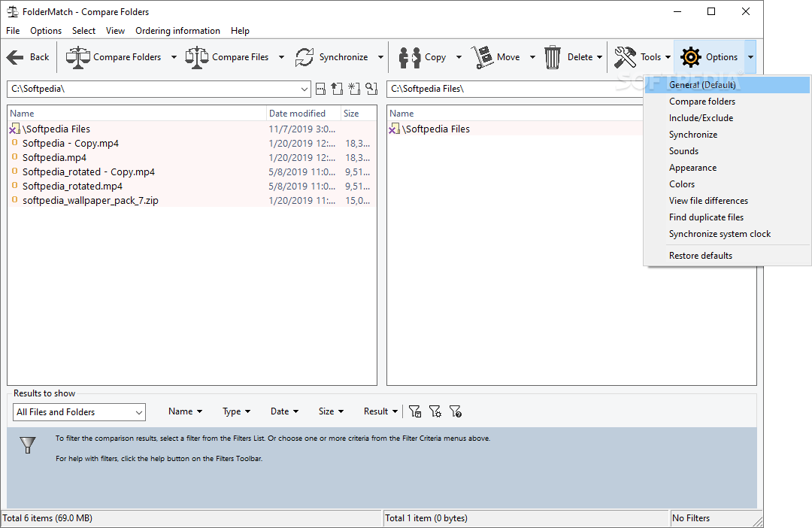The height and width of the screenshot is (528, 812).
Task: Select Appearance options entry
Action: click(x=727, y=168)
